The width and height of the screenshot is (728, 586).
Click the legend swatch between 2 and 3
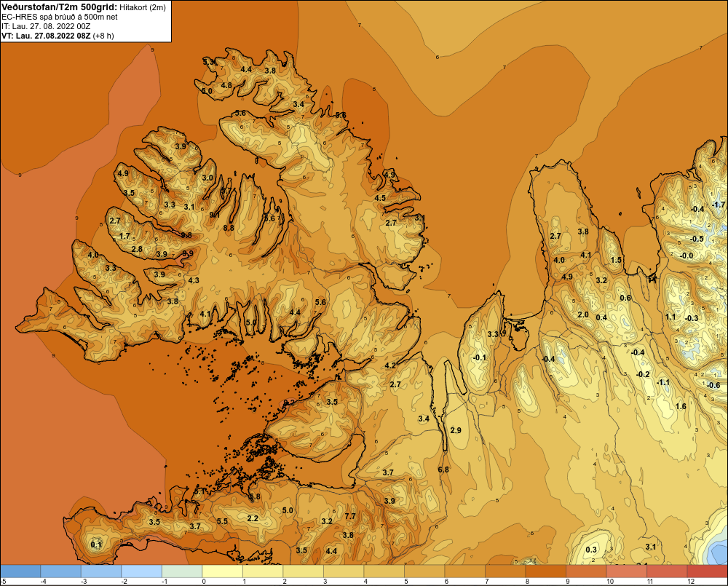[x=303, y=571]
